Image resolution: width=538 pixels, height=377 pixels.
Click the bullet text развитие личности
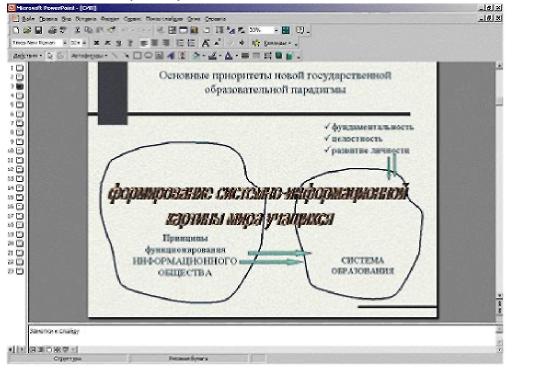(x=370, y=151)
